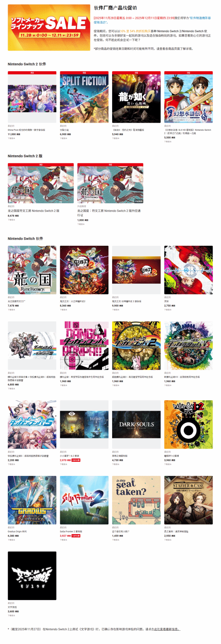Open the Split Fiction game thumbnail
Screen dimensions: 221x644
pos(84,97)
